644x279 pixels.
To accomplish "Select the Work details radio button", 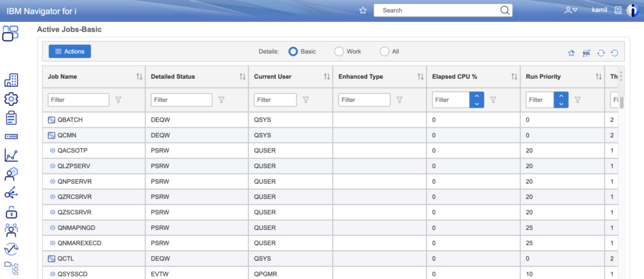I will click(339, 52).
